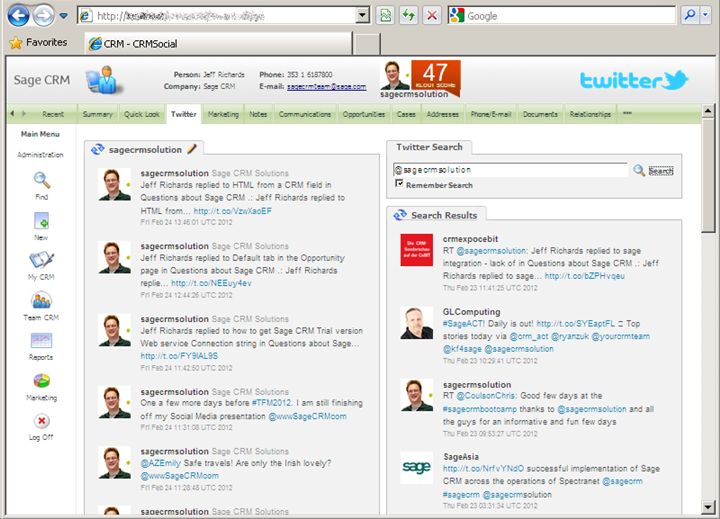This screenshot has height=519, width=720.
Task: Select the Twitter tab
Action: pos(184,114)
